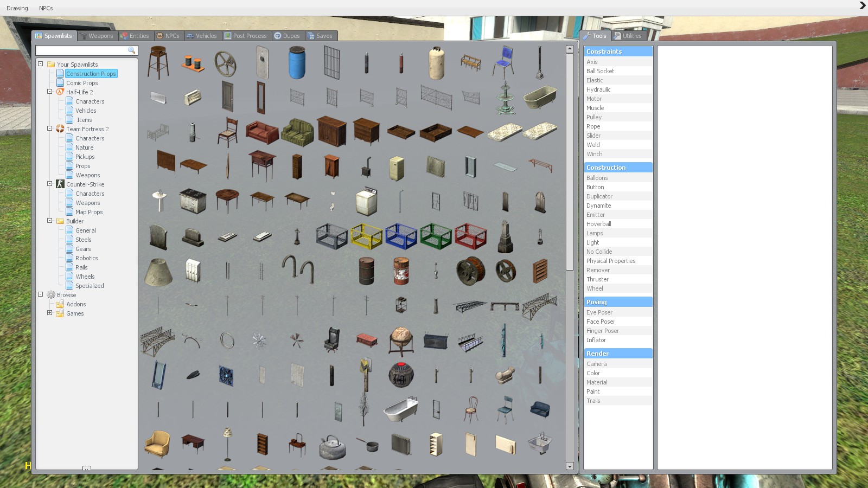
Task: Open the Comic Props spawnlist
Action: click(x=82, y=83)
